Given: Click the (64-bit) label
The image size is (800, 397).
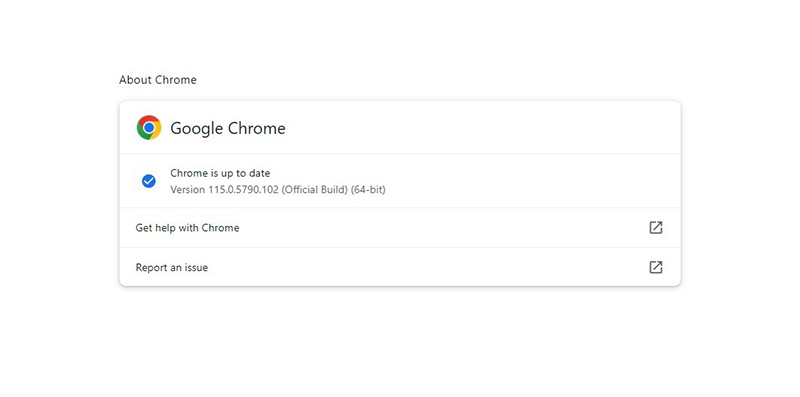Looking at the screenshot, I should click(x=368, y=190).
